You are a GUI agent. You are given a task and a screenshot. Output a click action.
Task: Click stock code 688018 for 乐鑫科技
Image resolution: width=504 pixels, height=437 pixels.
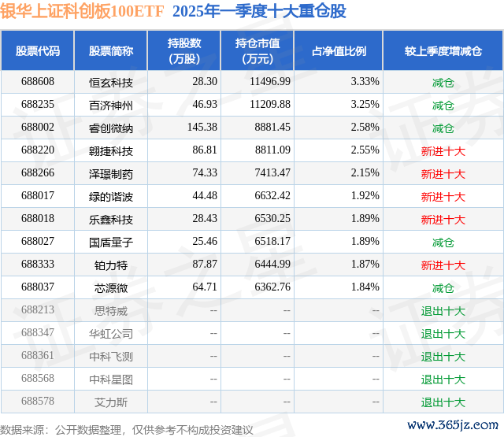38,219
